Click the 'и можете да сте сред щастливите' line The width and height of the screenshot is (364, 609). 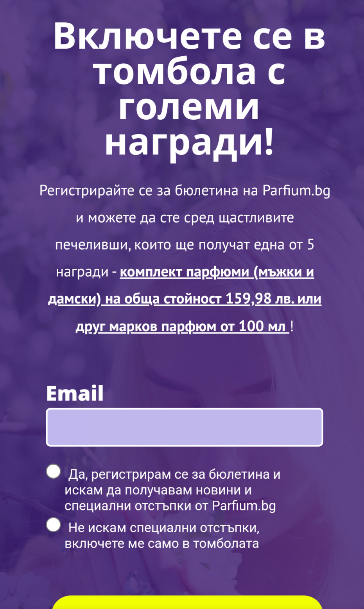185,217
